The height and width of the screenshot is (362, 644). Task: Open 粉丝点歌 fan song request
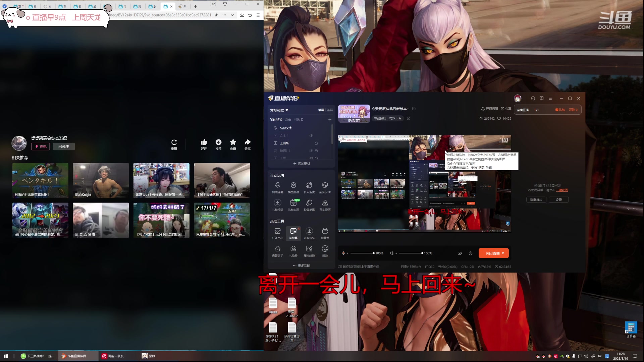point(309,205)
